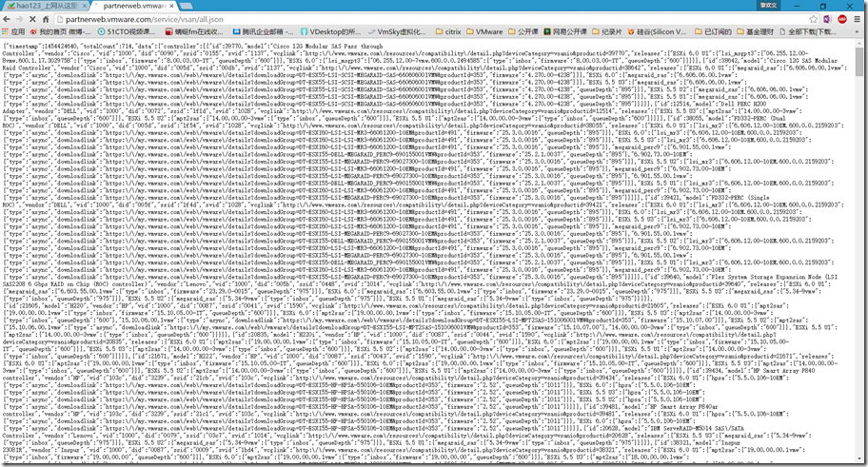Expand the 公开课 bookmark folder
The height and width of the screenshot is (467, 868).
click(523, 31)
